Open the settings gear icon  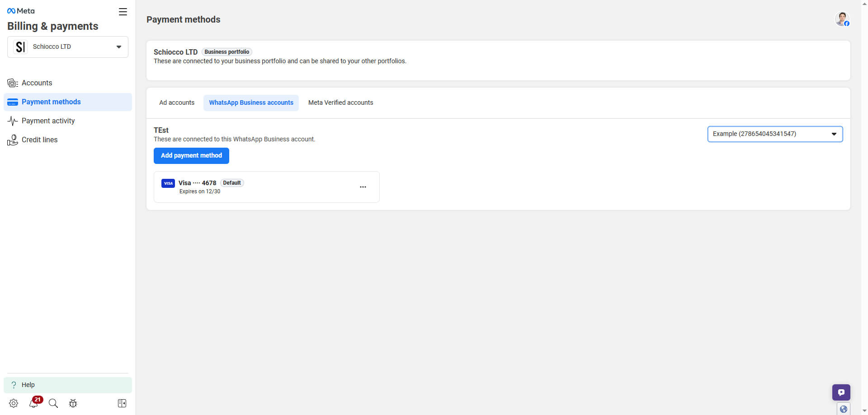coord(14,403)
